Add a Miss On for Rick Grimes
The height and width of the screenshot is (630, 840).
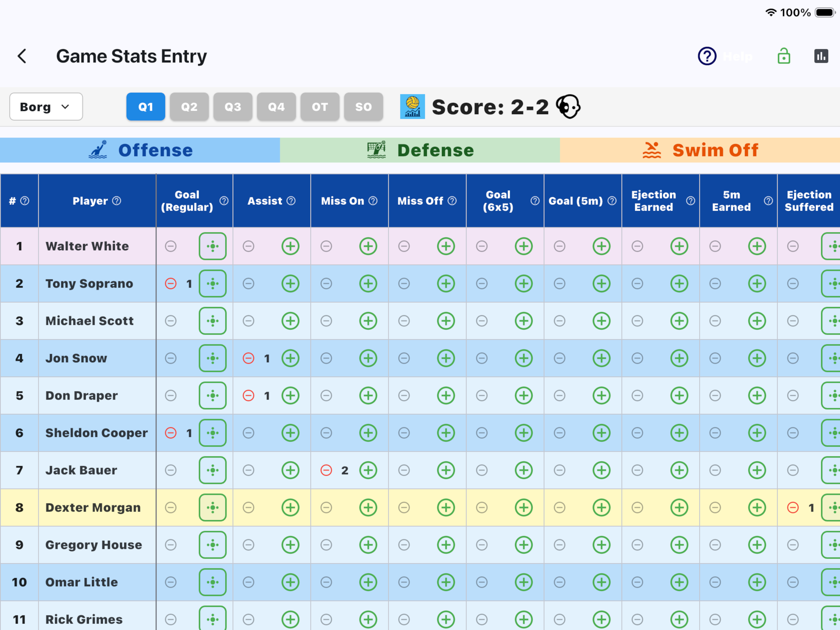pos(368,619)
